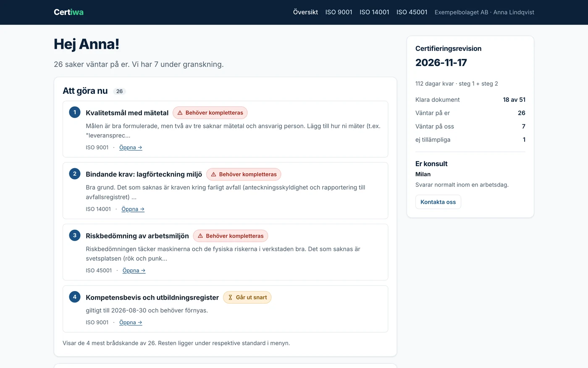Click the Exempelbolaget AB · Anna Lindqvist account label
This screenshot has height=368, width=588.
(x=484, y=12)
